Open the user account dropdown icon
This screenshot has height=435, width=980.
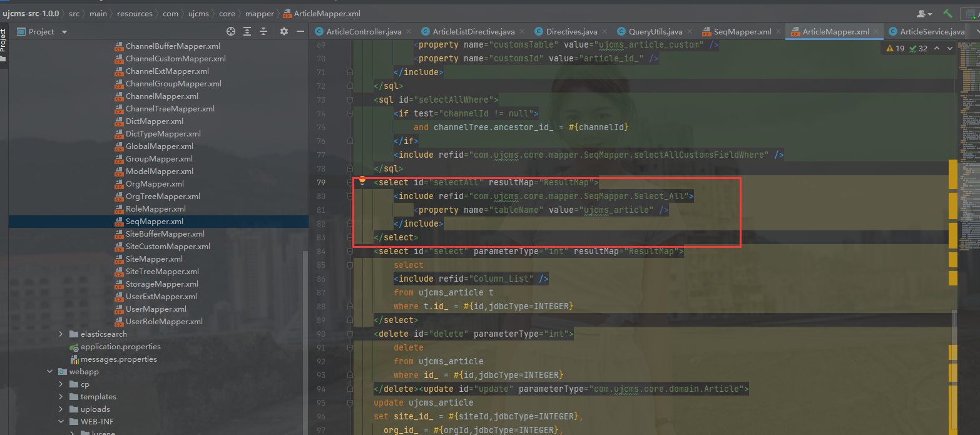point(924,13)
